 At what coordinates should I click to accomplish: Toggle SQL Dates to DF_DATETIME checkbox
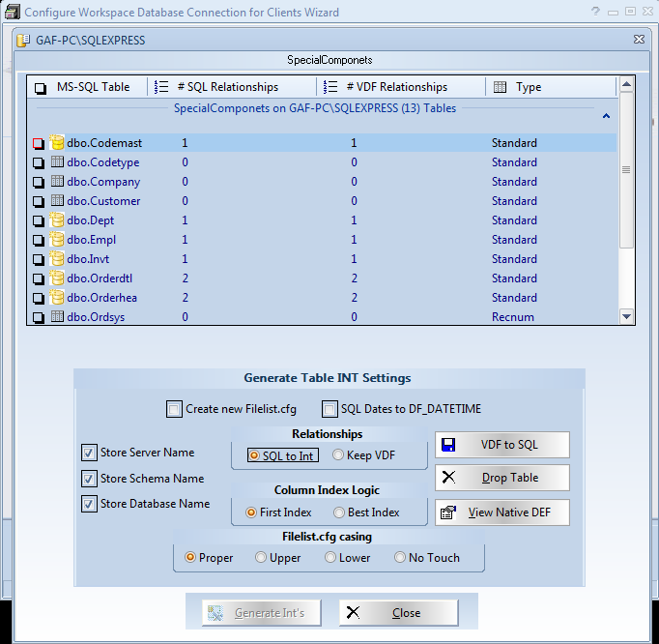(x=329, y=409)
